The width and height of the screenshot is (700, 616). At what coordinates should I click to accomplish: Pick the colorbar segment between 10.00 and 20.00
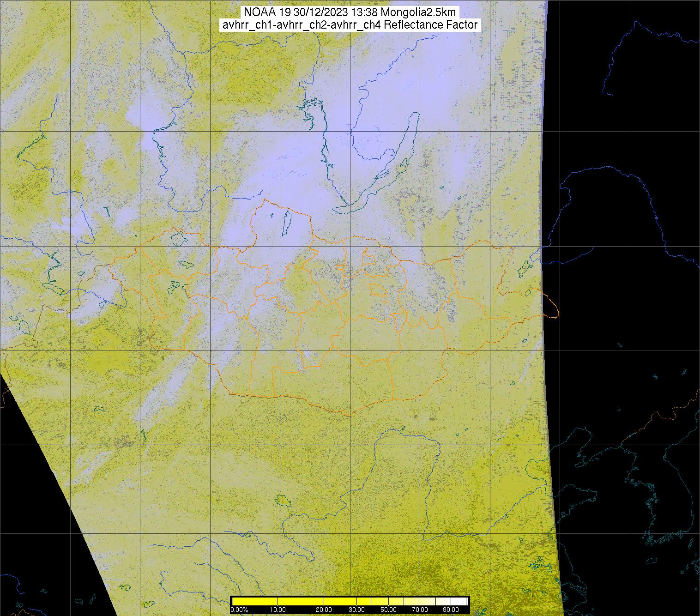(x=301, y=601)
